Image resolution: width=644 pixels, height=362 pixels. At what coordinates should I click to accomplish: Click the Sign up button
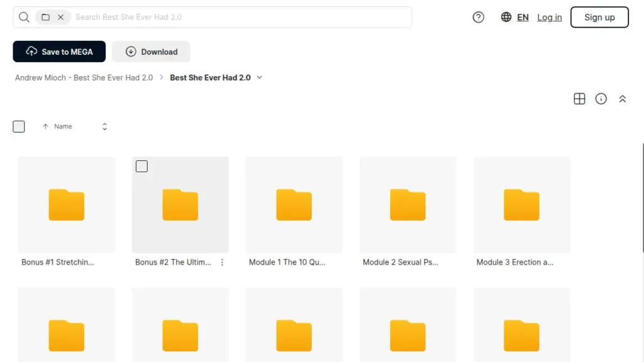(x=599, y=17)
